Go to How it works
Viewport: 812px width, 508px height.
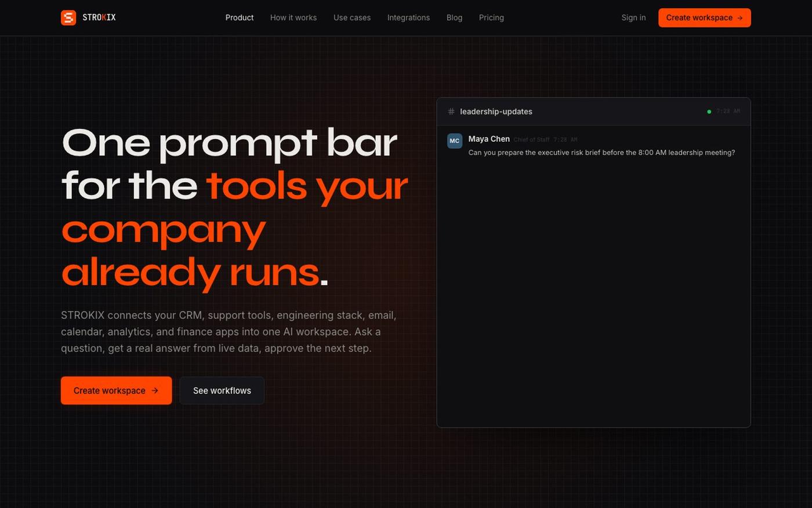[293, 17]
